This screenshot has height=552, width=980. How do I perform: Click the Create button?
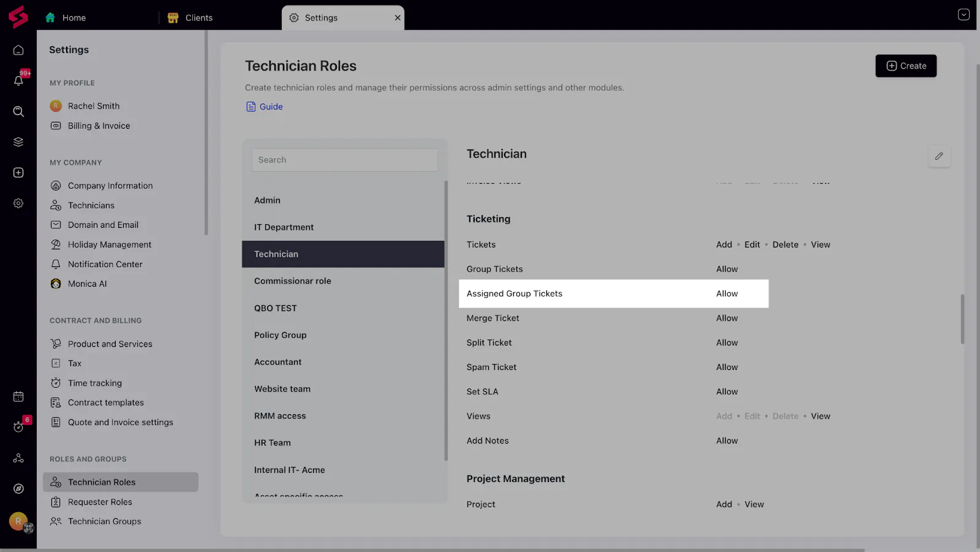pos(906,66)
